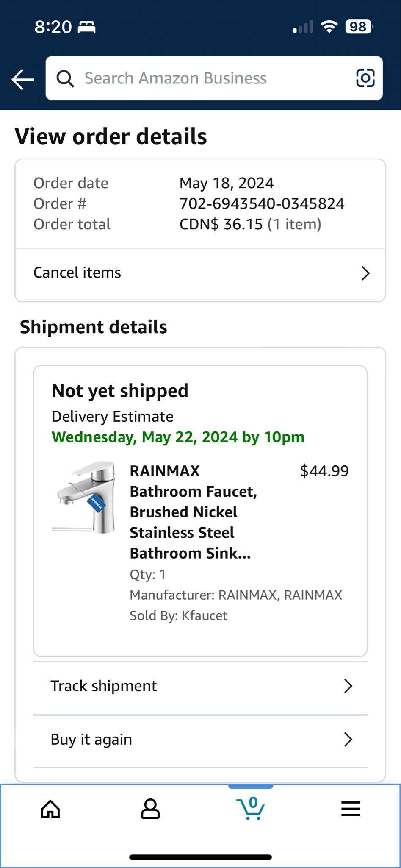Tap the search magnifier icon
The image size is (401, 868).
pos(65,78)
